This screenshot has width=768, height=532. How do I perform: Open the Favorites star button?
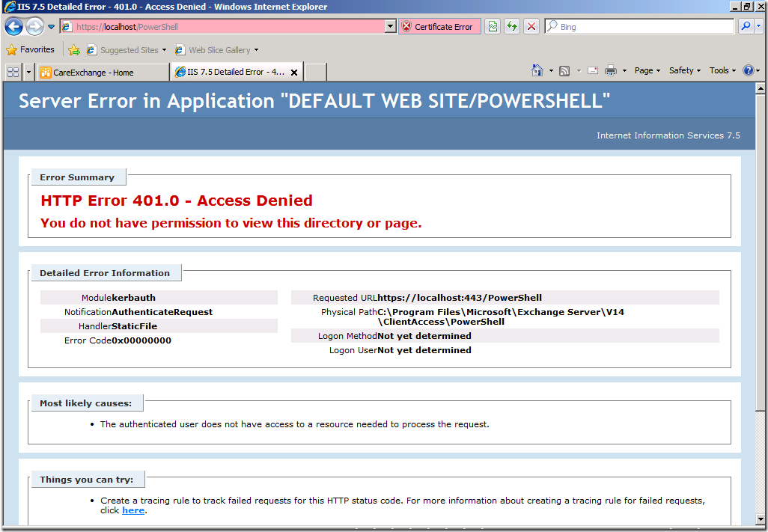tap(31, 50)
